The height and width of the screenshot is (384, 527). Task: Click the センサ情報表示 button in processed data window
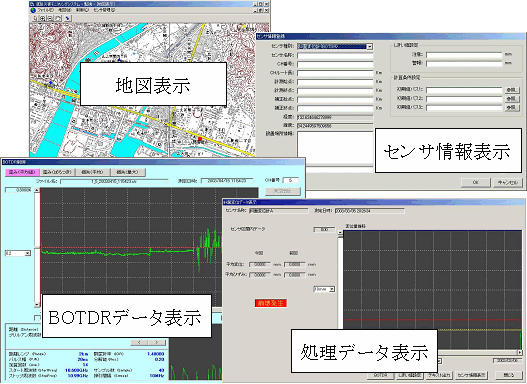[x=471, y=375]
